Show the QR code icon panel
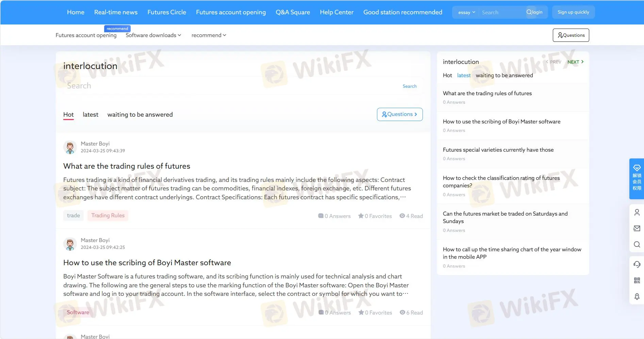The height and width of the screenshot is (339, 644). click(x=637, y=281)
